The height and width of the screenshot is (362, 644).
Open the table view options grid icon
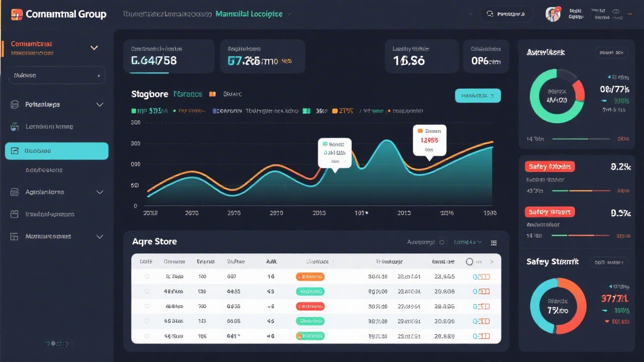click(494, 242)
